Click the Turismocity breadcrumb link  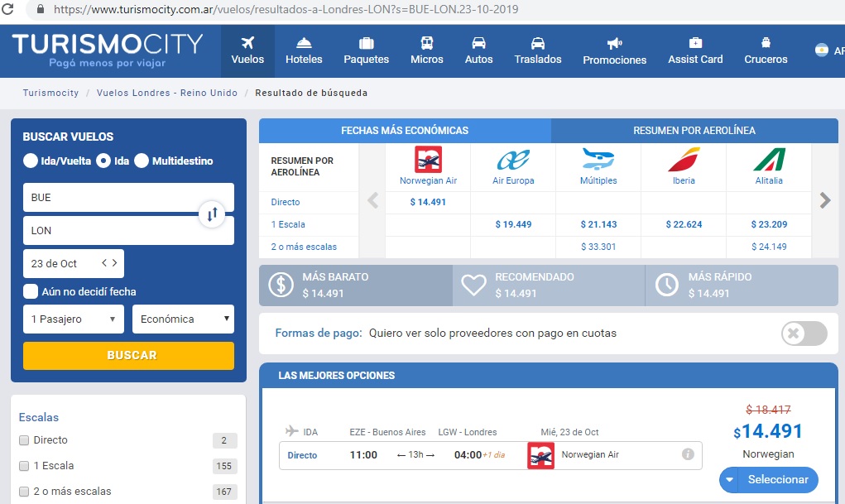pos(50,93)
